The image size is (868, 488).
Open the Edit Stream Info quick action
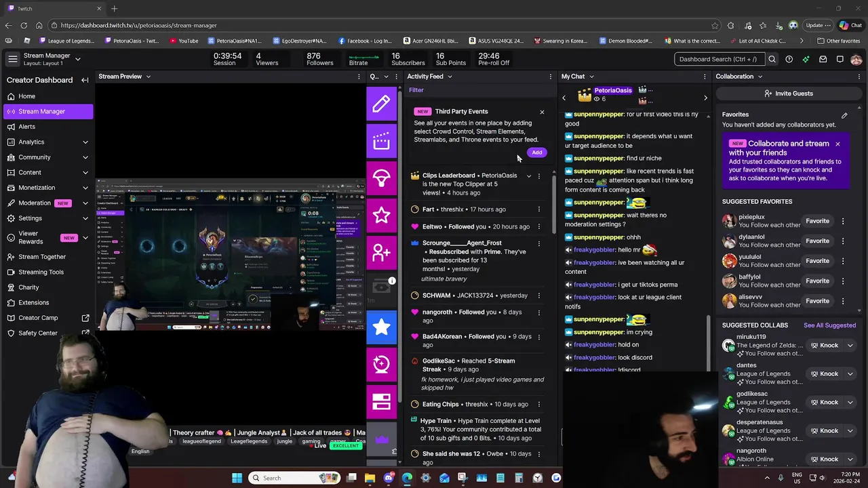381,104
